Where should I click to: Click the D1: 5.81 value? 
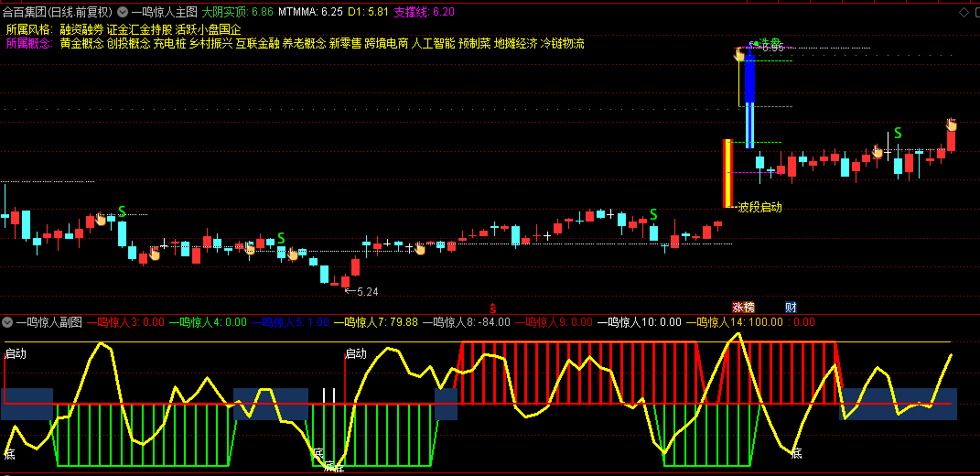coord(369,12)
